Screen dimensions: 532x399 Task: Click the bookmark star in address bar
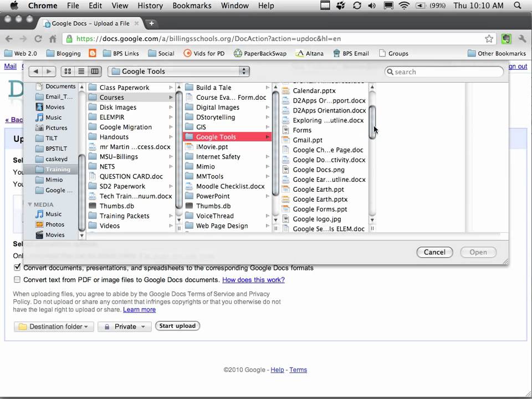click(489, 39)
